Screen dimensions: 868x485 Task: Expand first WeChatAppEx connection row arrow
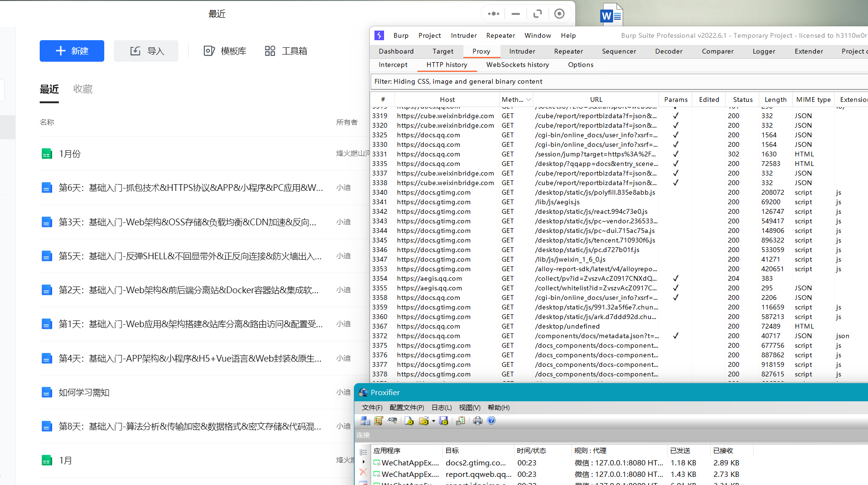pyautogui.click(x=363, y=462)
